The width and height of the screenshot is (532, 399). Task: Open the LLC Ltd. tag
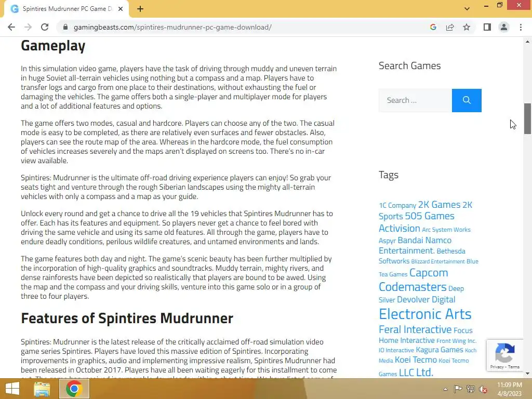pyautogui.click(x=416, y=373)
